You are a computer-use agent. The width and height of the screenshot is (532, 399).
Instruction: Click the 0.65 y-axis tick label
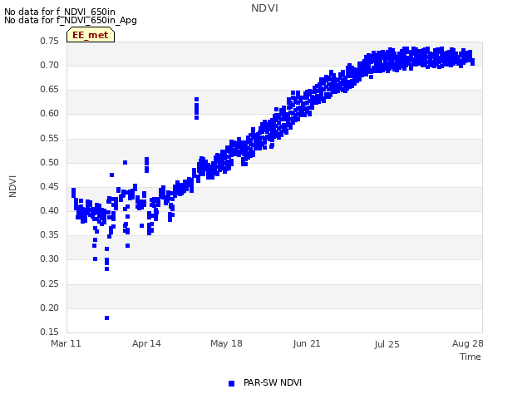tap(49, 89)
